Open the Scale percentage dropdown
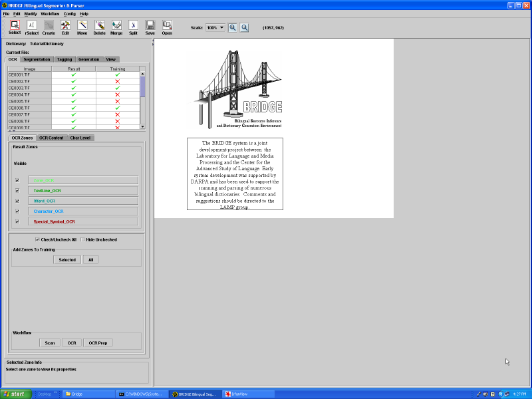 215,28
